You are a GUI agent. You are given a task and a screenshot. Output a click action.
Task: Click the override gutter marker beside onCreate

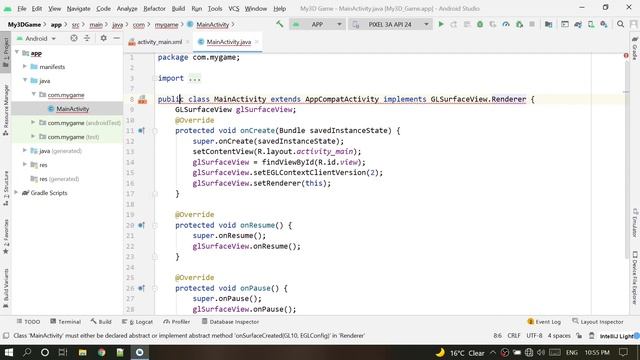pyautogui.click(x=141, y=131)
